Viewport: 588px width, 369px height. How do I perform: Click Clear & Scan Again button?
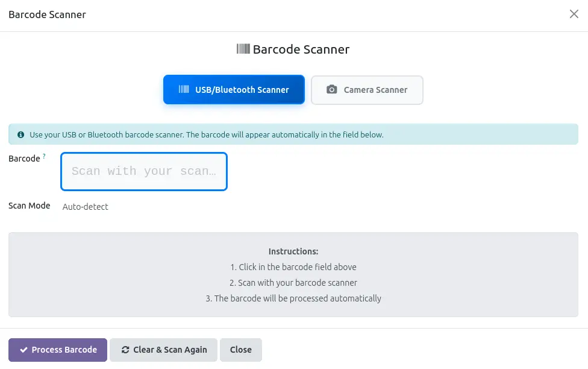point(163,350)
